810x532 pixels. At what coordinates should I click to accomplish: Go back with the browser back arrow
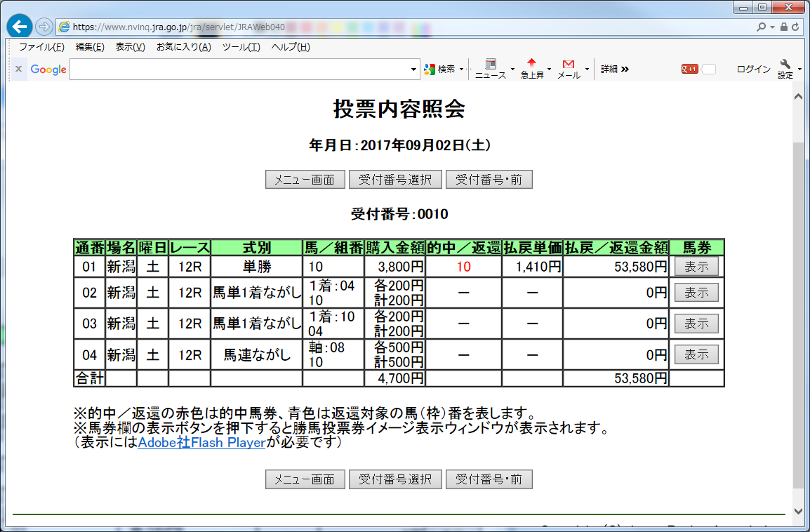(x=20, y=27)
